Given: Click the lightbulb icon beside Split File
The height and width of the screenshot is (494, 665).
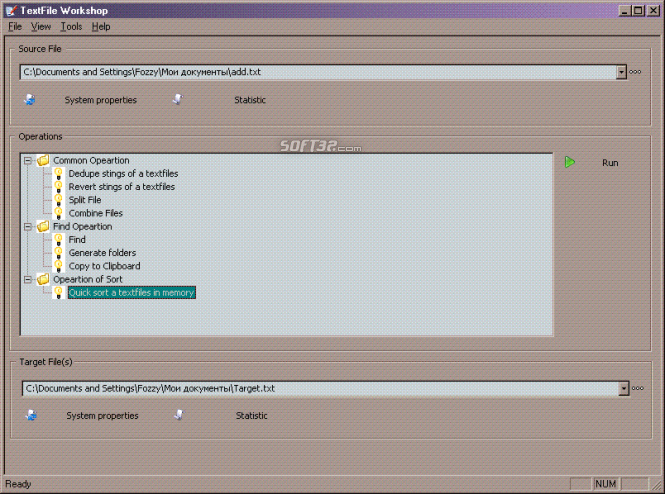Looking at the screenshot, I should coord(59,200).
